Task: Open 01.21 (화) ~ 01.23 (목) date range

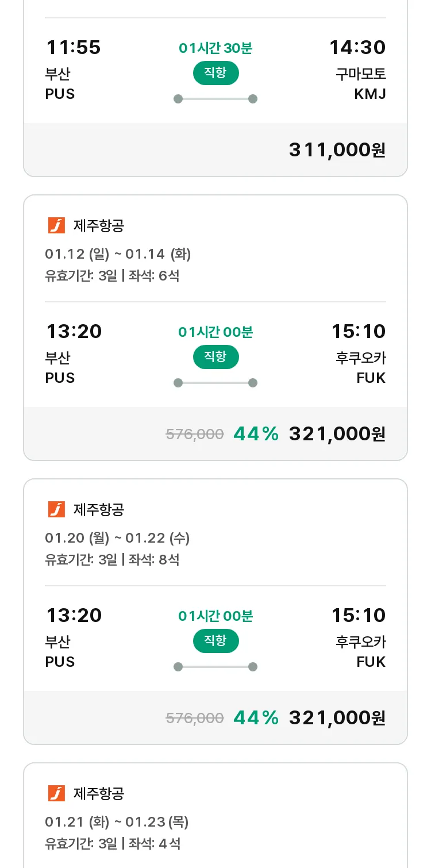Action: [x=117, y=821]
